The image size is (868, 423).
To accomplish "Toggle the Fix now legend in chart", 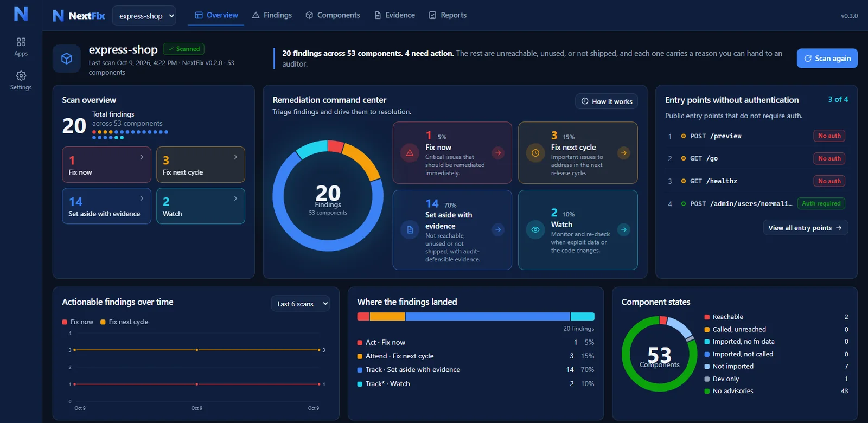I will point(78,322).
